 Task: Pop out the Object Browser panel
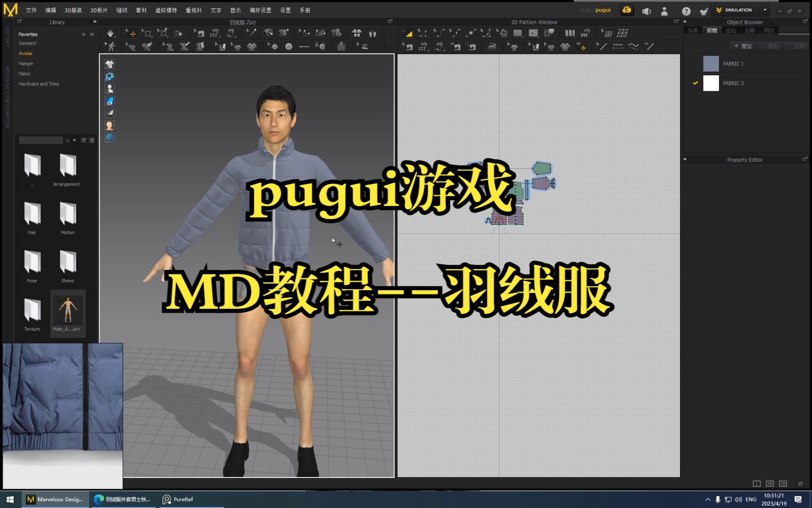pyautogui.click(x=805, y=21)
